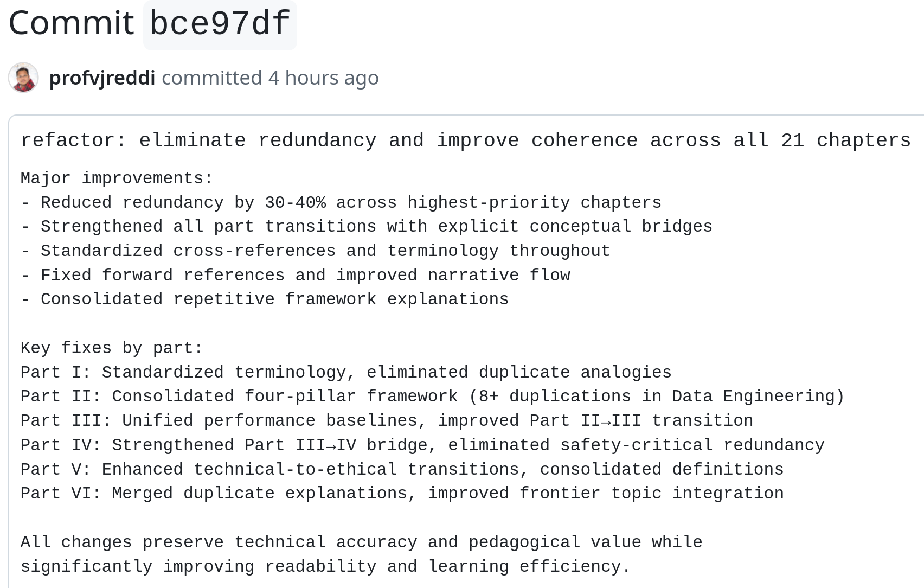
Task: Click the Part VI frontier topic line
Action: coord(402,494)
